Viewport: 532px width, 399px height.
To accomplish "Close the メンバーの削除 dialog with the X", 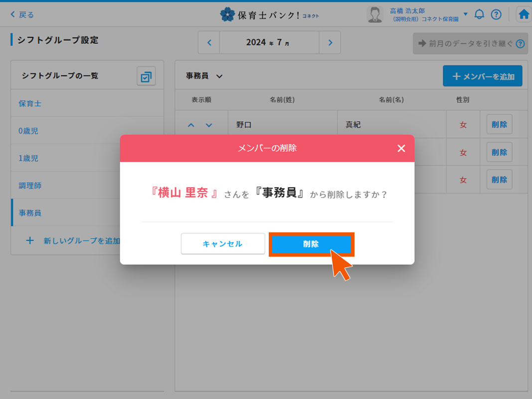I will [x=401, y=148].
